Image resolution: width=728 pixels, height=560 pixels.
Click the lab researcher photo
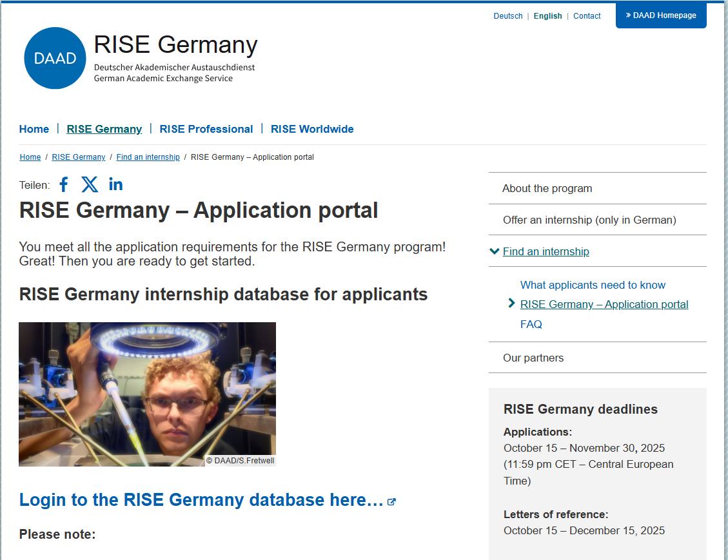147,394
